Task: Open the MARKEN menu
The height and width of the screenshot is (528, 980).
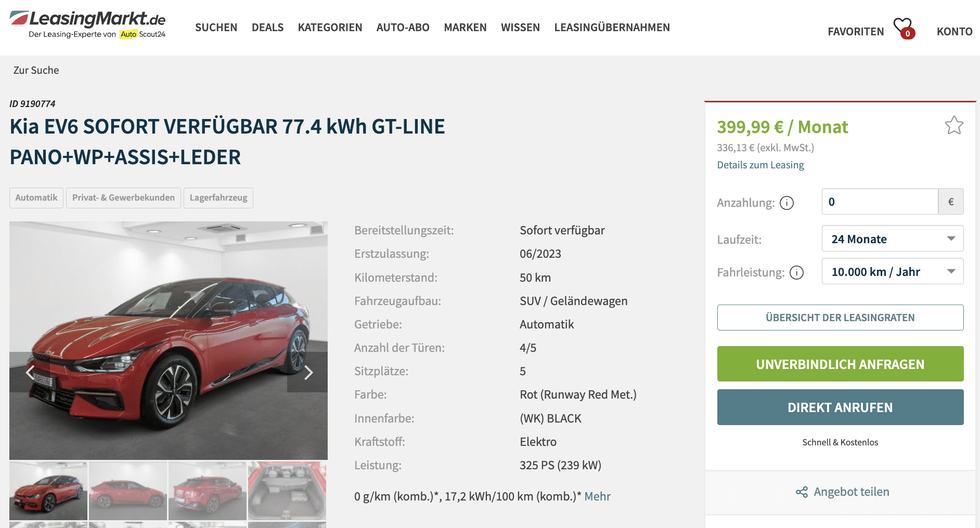Action: pos(465,28)
